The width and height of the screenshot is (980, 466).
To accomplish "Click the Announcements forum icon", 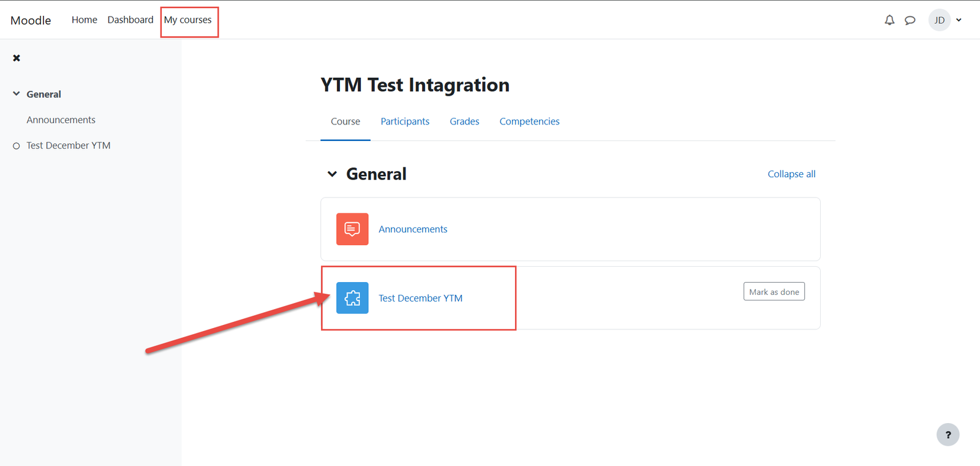I will tap(352, 229).
